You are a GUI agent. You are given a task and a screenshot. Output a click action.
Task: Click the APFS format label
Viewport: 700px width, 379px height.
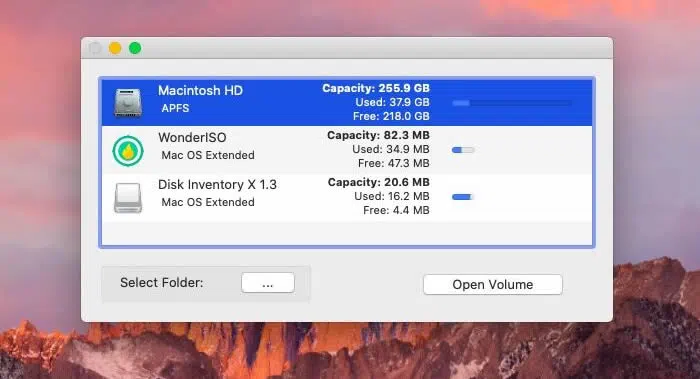pyautogui.click(x=175, y=108)
